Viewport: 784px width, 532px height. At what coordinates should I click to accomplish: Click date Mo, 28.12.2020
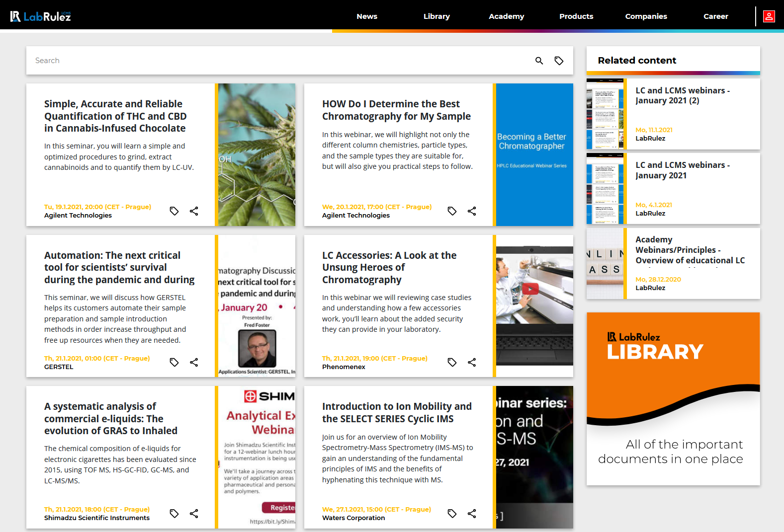658,280
